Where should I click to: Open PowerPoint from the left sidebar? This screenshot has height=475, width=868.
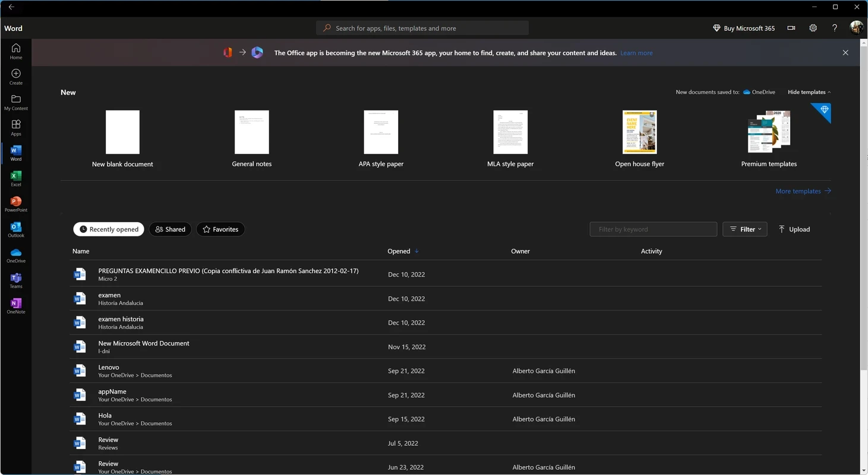[x=16, y=204]
